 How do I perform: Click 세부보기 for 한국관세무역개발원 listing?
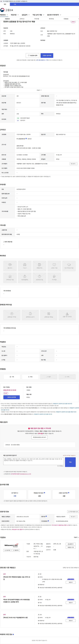(71, 603)
